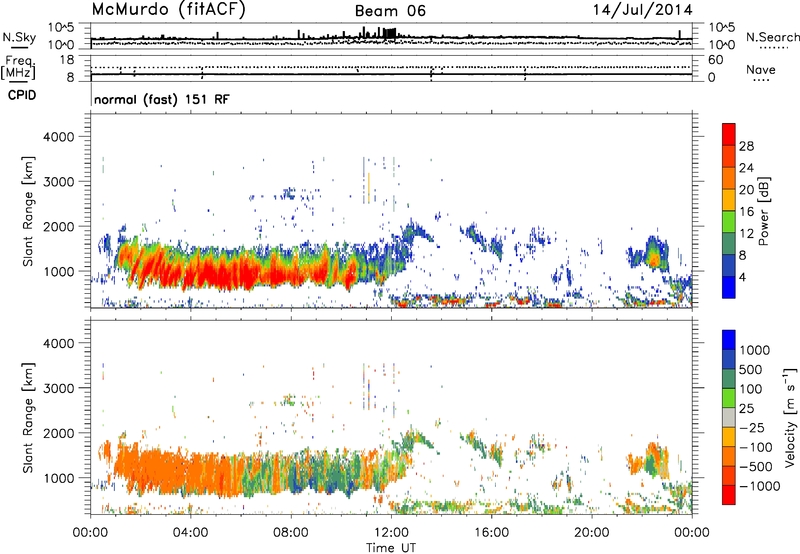The width and height of the screenshot is (800, 554).
Task: Click the 'Time UT' axis label
Action: coord(391,548)
